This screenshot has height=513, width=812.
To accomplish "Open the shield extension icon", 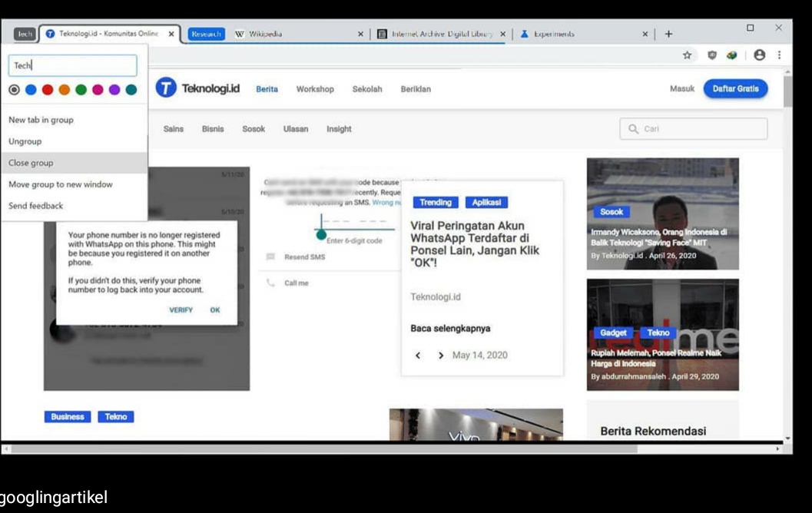I will (x=712, y=55).
